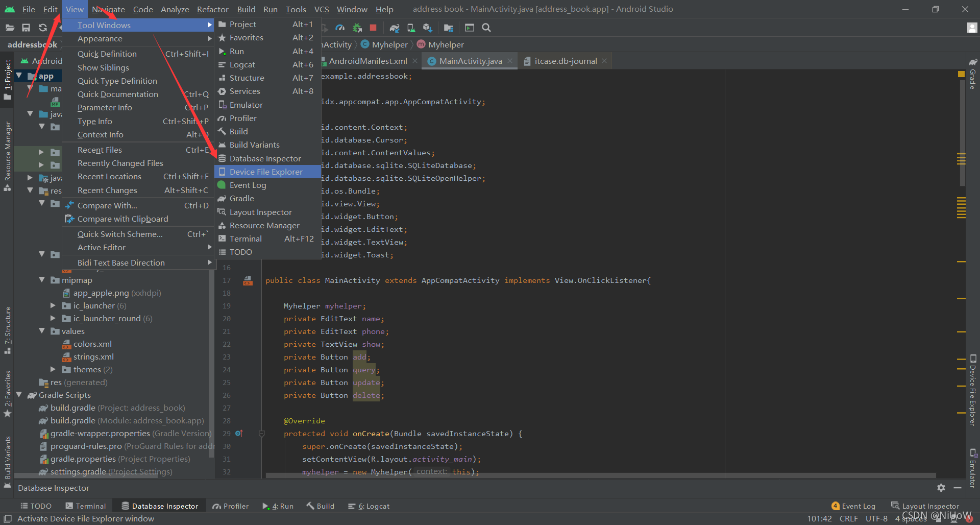Expand the ic_launcher (6) folder
This screenshot has width=980, height=525.
[53, 305]
